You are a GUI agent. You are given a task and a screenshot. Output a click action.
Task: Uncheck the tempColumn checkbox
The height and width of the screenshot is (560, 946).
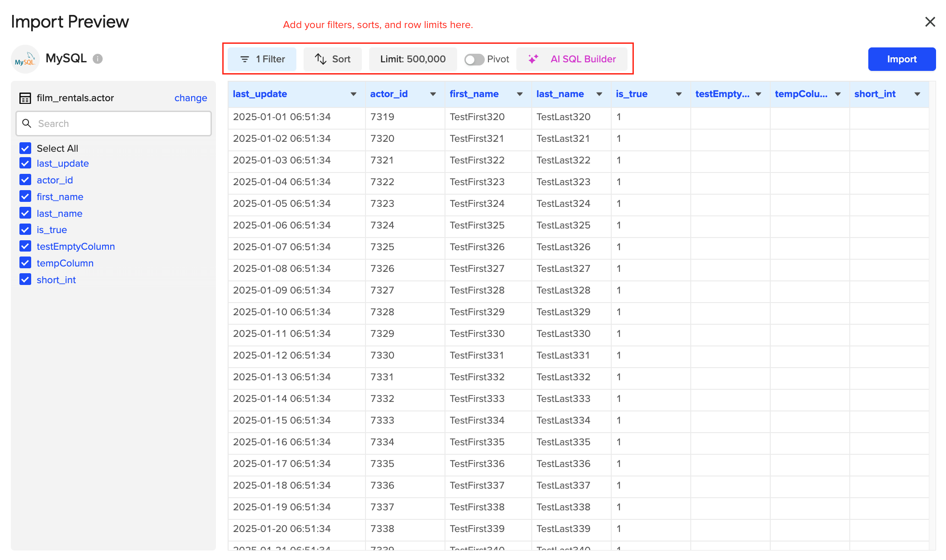[25, 263]
